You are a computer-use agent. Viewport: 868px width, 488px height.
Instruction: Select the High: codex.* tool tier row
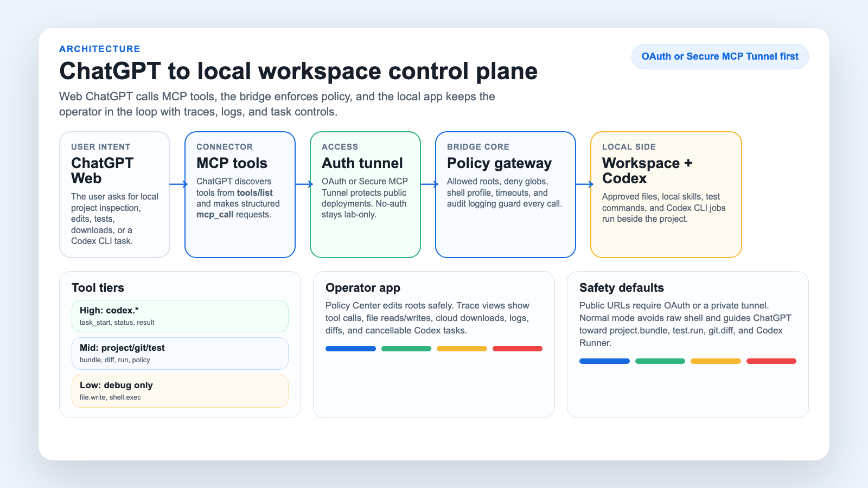[180, 316]
